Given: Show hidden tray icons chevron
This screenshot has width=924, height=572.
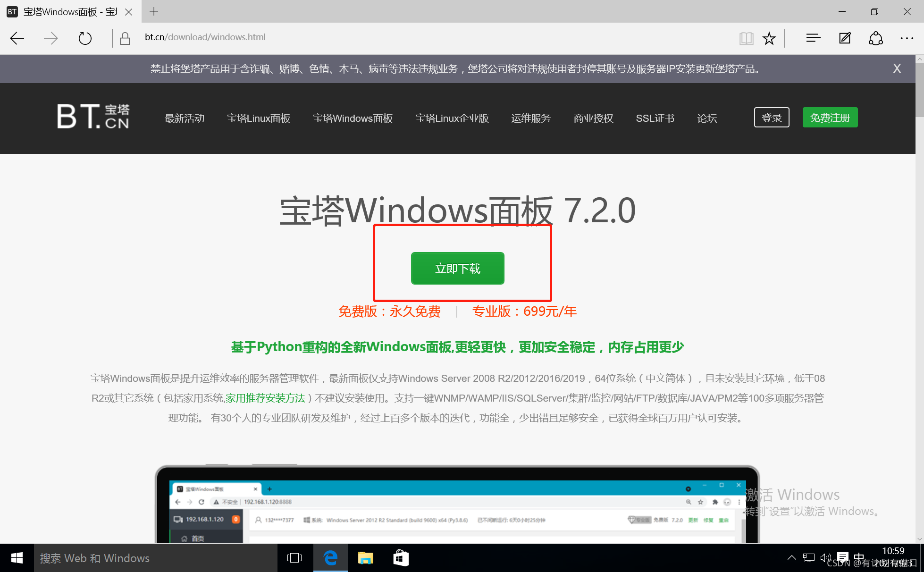Looking at the screenshot, I should tap(792, 558).
